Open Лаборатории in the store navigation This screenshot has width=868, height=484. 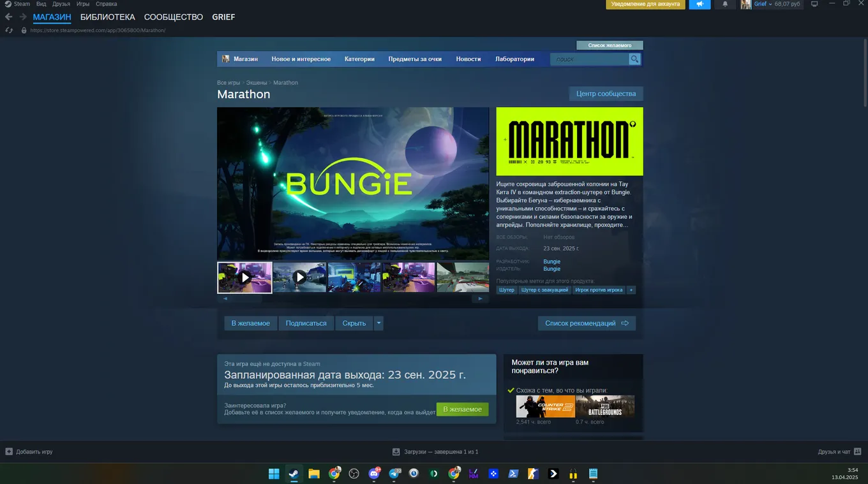(514, 59)
